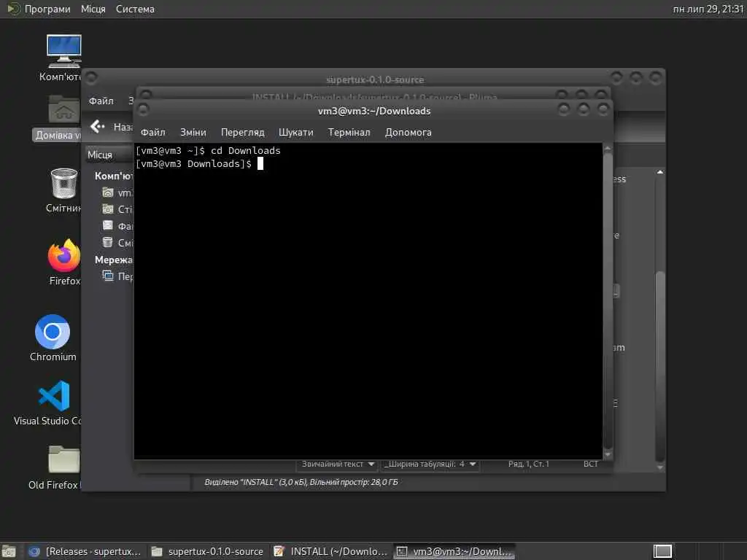Image resolution: width=747 pixels, height=560 pixels.
Task: Click the Комп'ютер heading in file manager sidebar
Action: [114, 176]
